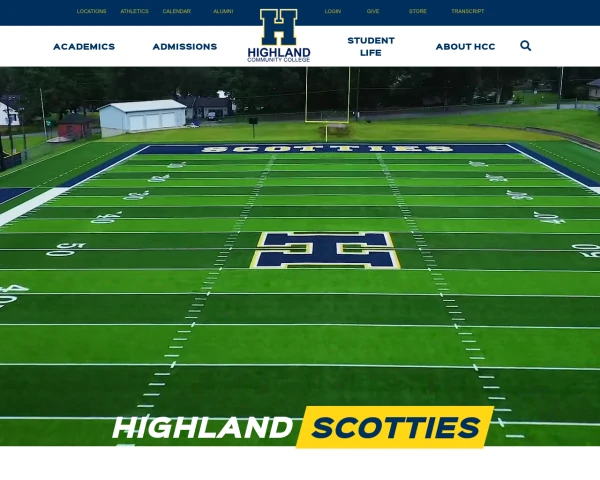Screen dimensions: 600x480
Task: Go to the Athletics page
Action: click(x=134, y=11)
